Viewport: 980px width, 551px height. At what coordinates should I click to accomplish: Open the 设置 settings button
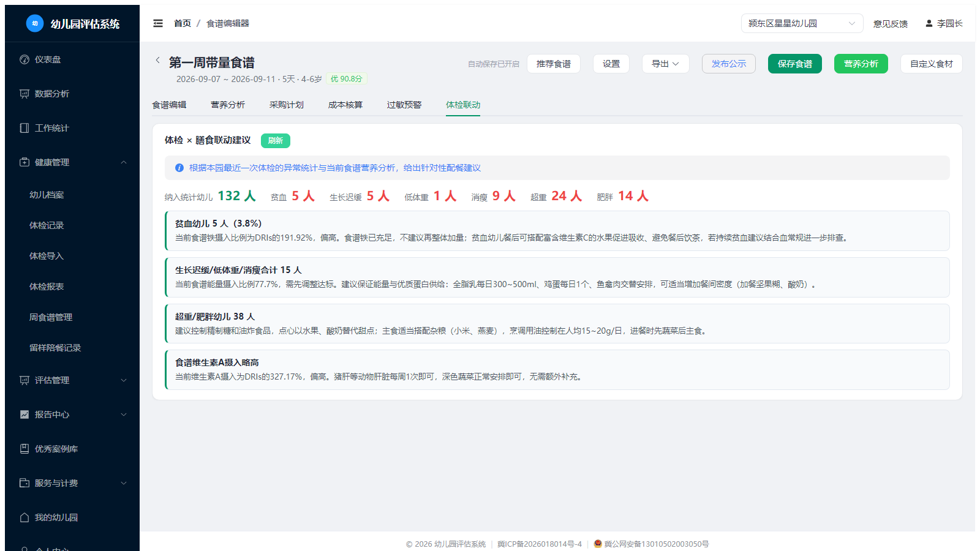tap(611, 64)
